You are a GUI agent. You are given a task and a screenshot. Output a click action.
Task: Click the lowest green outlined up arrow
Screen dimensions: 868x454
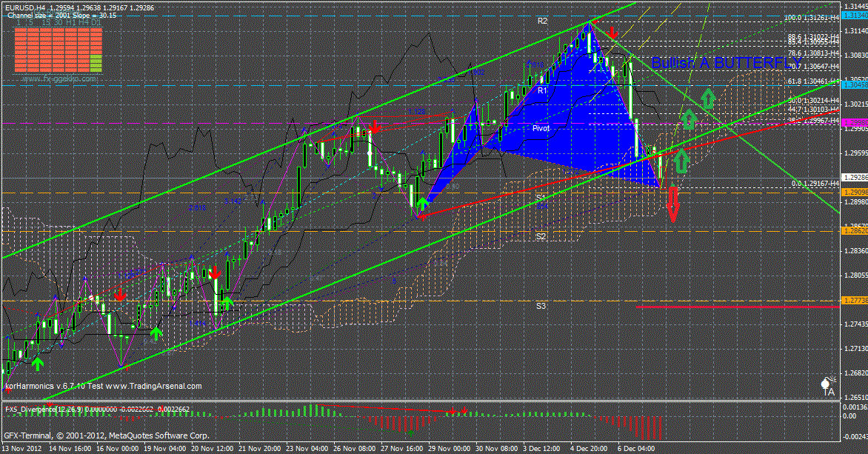tap(681, 159)
